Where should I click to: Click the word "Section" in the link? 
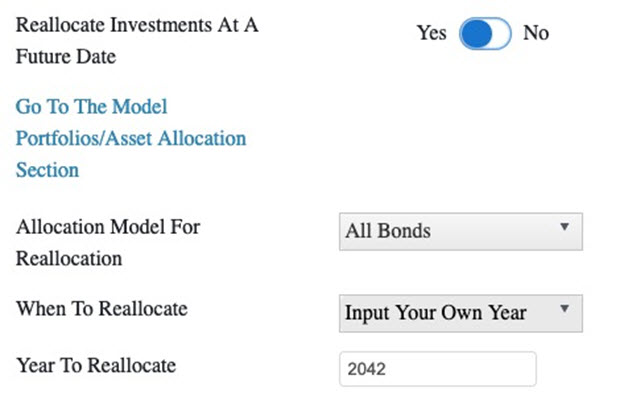pyautogui.click(x=47, y=170)
